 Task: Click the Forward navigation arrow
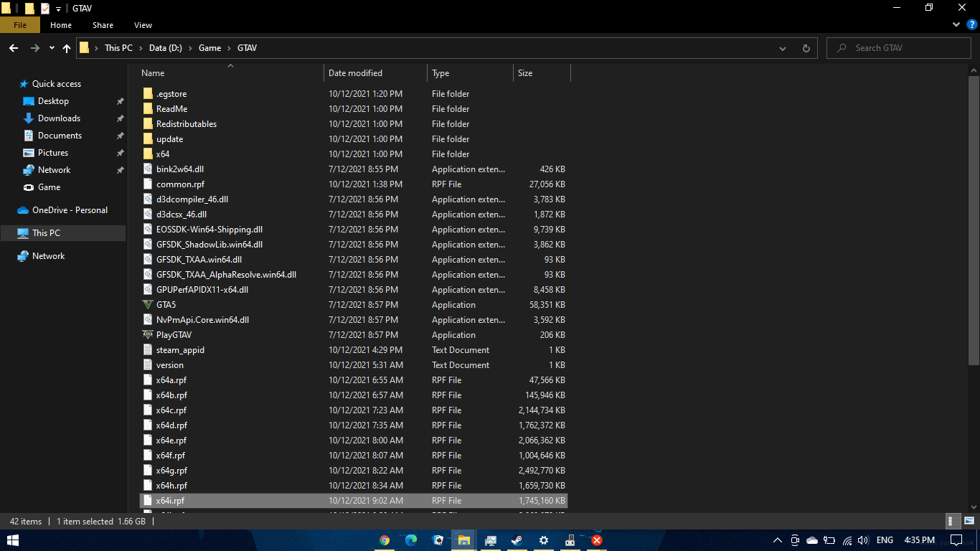pos(34,48)
